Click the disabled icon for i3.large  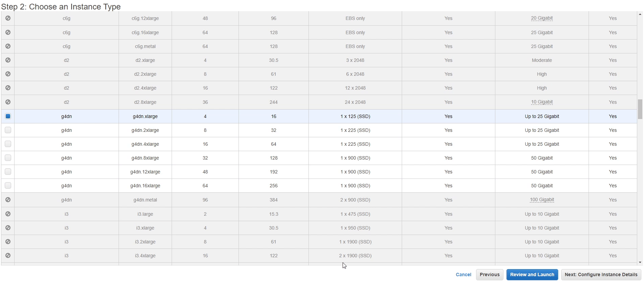(x=8, y=214)
